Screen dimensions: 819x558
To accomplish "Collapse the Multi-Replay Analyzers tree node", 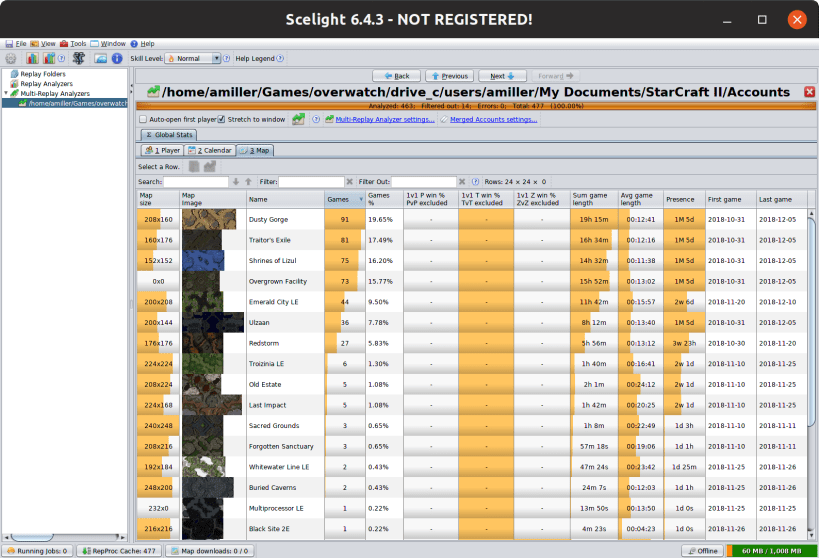I will 6,94.
